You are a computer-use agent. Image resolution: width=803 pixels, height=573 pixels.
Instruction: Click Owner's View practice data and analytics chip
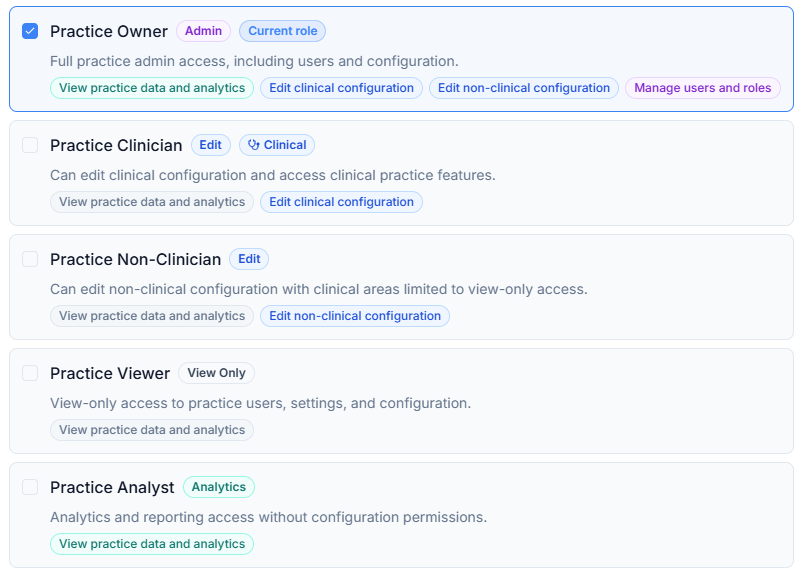(152, 88)
